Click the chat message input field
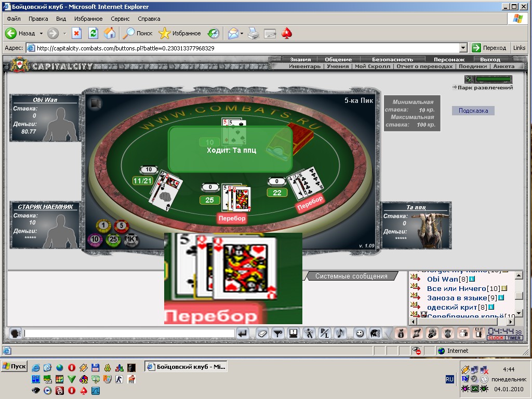The image size is (532, 399). tap(129, 334)
